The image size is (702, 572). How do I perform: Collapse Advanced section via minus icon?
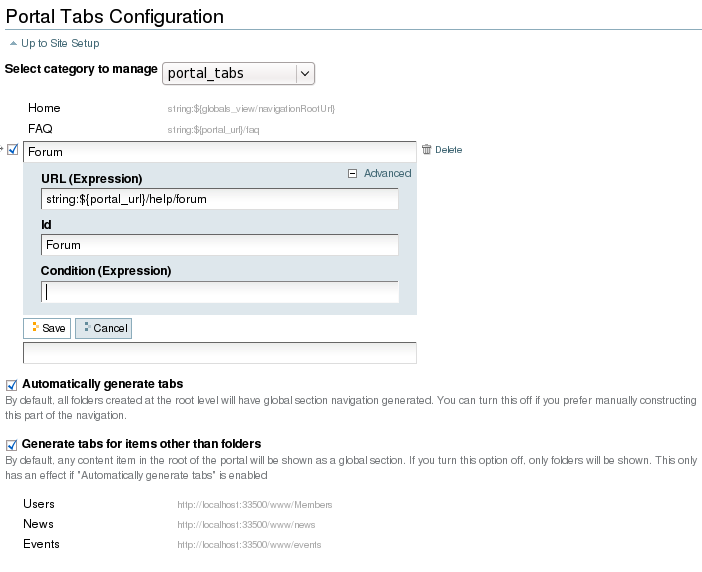(352, 174)
